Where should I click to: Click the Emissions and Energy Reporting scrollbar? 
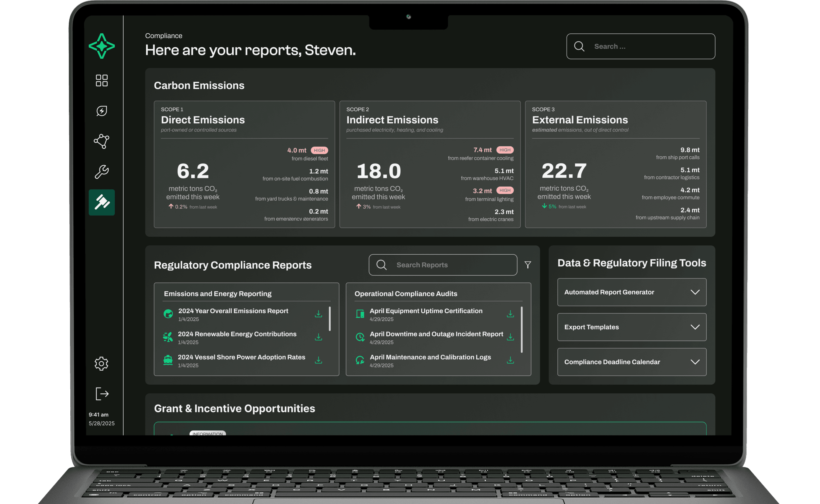(330, 319)
